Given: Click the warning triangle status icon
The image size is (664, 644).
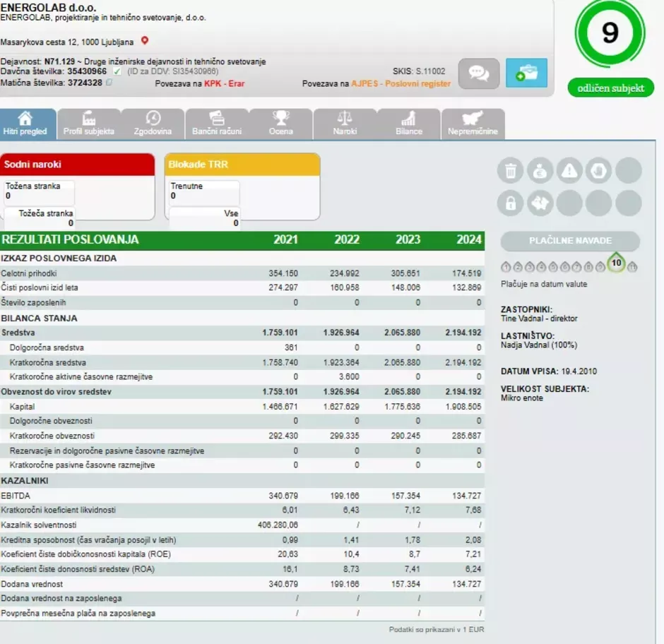Looking at the screenshot, I should pyautogui.click(x=569, y=171).
